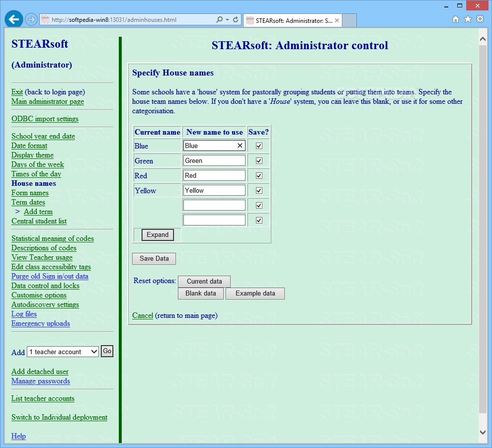Open the Term dates link
492x448 pixels.
tap(28, 202)
